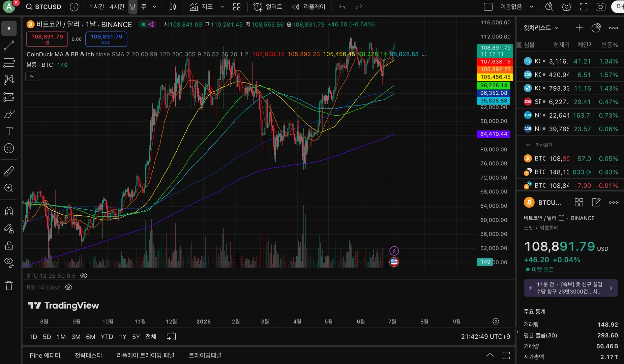This screenshot has width=624, height=364.
Task: Start bar 리플레이 mode
Action: [308, 7]
